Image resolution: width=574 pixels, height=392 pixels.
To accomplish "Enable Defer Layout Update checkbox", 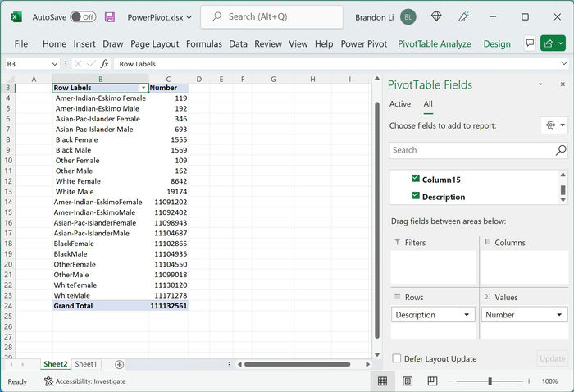I will (x=396, y=358).
